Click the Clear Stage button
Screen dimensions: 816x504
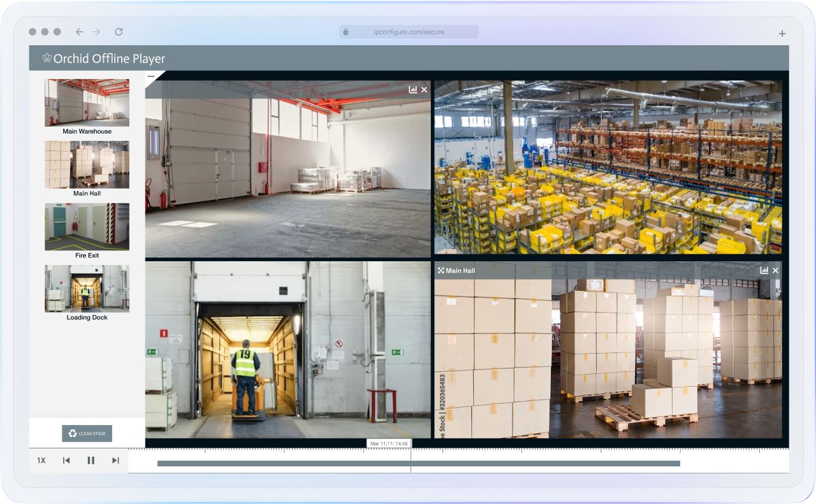[x=87, y=434]
